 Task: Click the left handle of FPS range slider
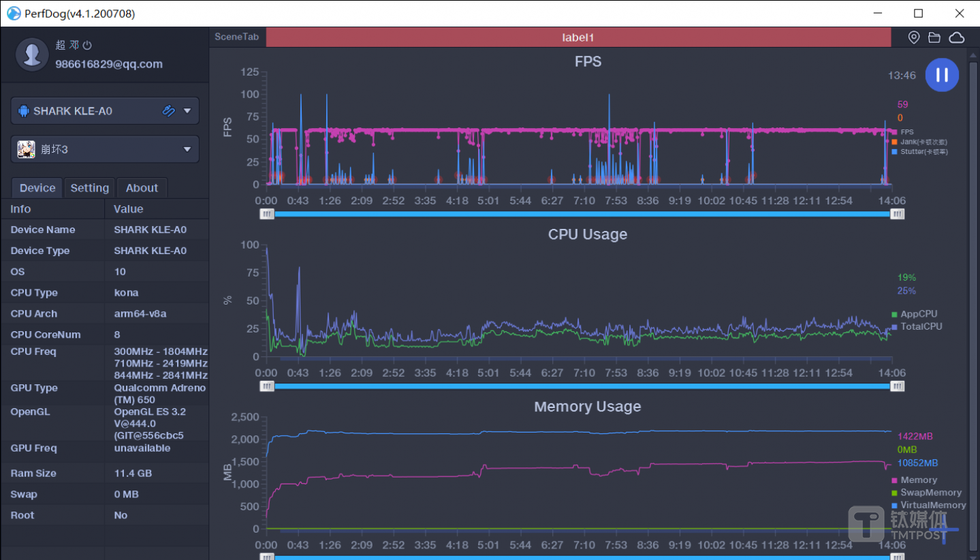(x=266, y=214)
